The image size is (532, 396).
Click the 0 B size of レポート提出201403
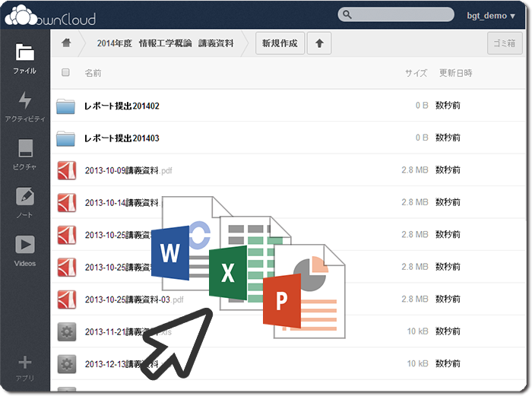(x=422, y=138)
